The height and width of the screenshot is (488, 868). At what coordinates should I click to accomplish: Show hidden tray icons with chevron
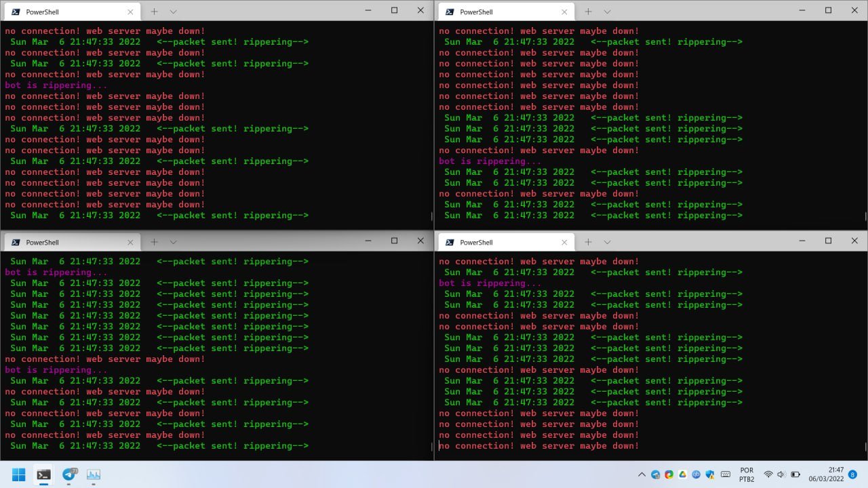(x=642, y=474)
